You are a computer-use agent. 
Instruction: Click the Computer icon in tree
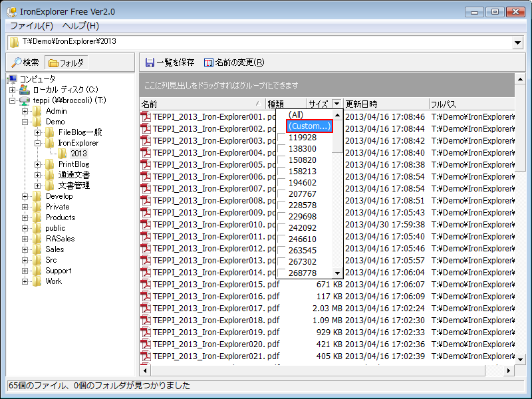13,79
